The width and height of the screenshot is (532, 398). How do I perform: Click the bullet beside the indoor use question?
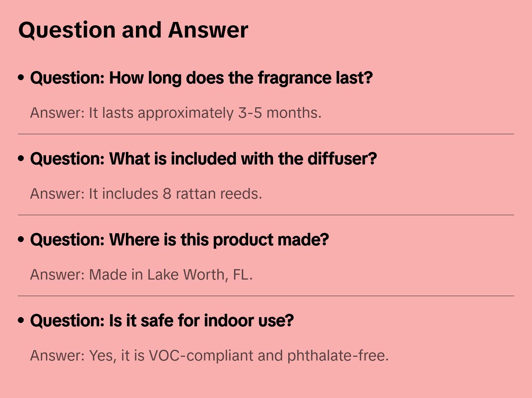pyautogui.click(x=21, y=320)
